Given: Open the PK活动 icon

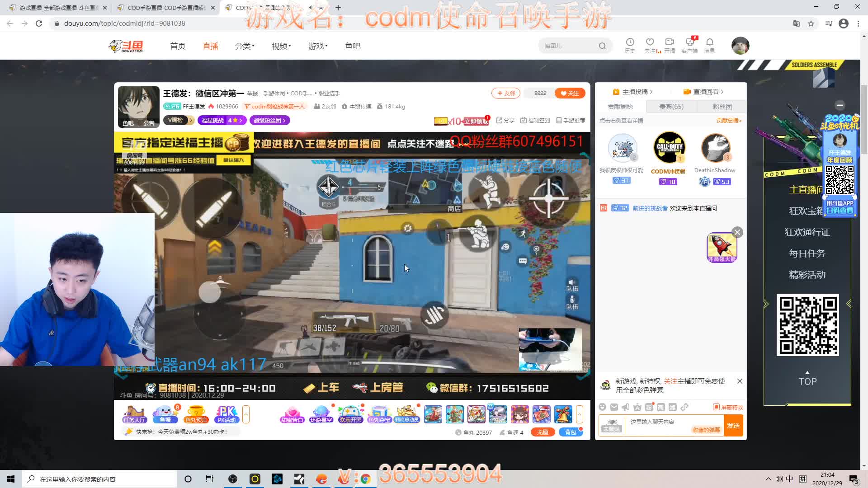Looking at the screenshot, I should 226,414.
